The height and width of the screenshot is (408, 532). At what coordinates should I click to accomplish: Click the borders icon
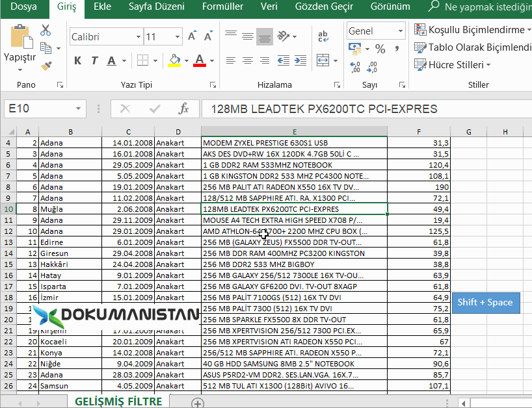coord(142,60)
